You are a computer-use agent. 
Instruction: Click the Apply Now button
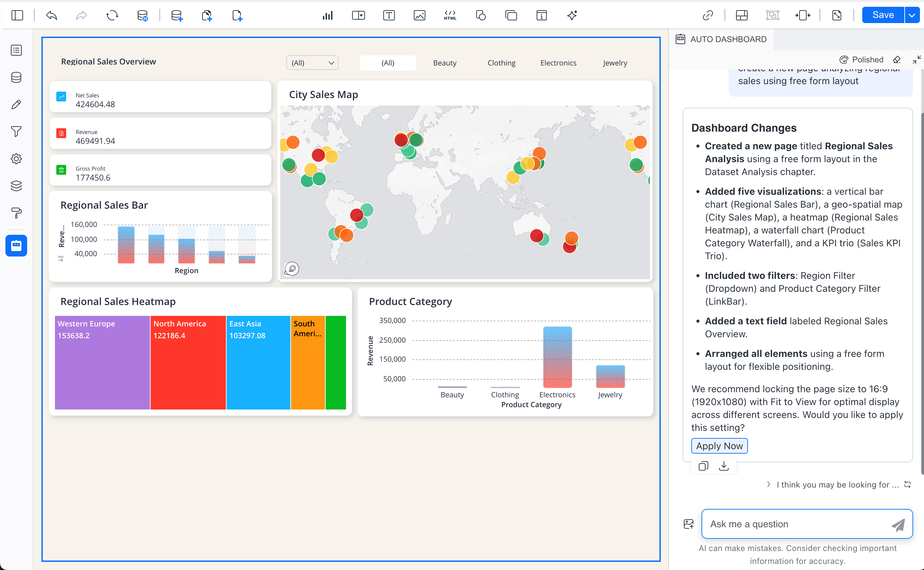pyautogui.click(x=719, y=445)
